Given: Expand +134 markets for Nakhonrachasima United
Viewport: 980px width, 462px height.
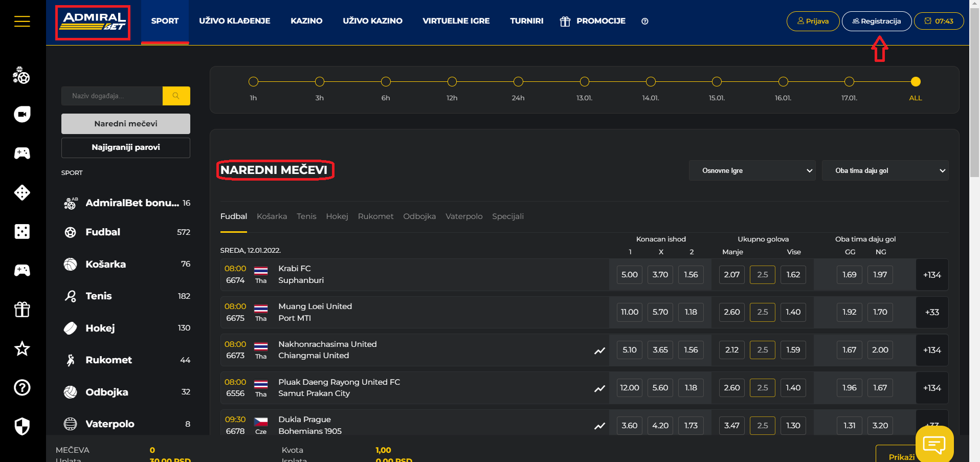Looking at the screenshot, I should 932,350.
